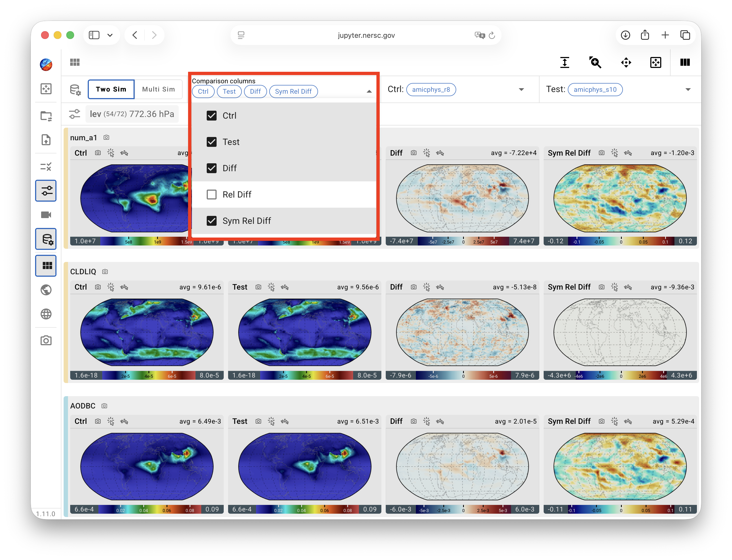The height and width of the screenshot is (560, 732).
Task: Click the vertical fit-height toolbar icon
Action: coord(564,62)
